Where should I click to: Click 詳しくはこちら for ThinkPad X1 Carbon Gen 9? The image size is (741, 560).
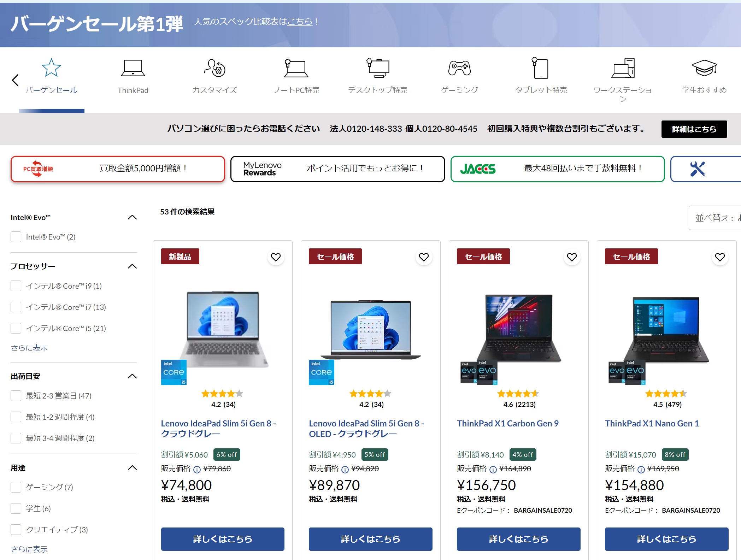[x=519, y=539]
